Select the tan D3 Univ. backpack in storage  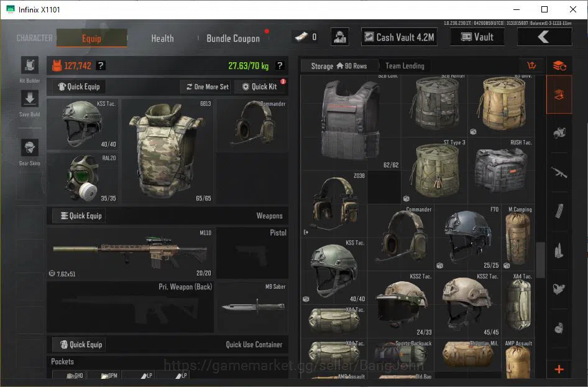(x=502, y=106)
